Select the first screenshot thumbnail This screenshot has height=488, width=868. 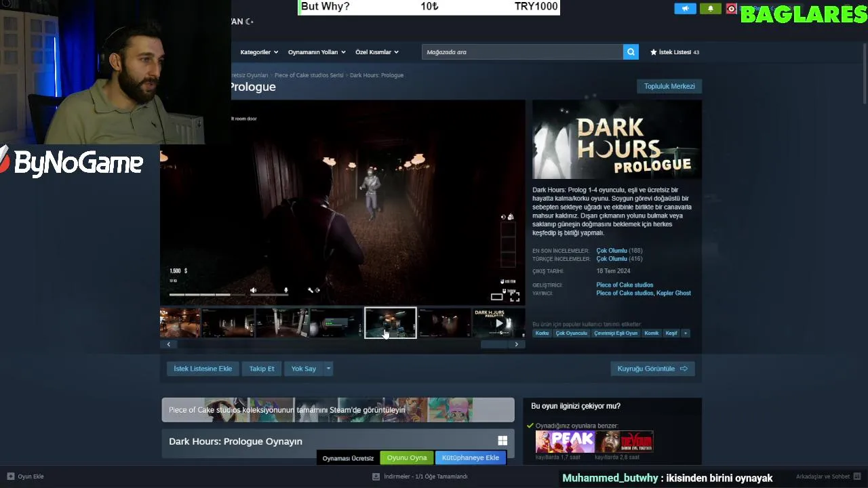(180, 323)
